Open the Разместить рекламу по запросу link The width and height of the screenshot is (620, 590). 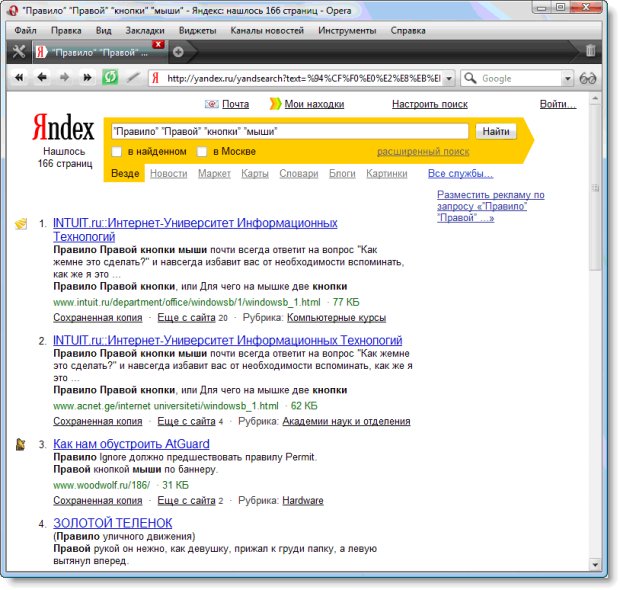pos(491,206)
